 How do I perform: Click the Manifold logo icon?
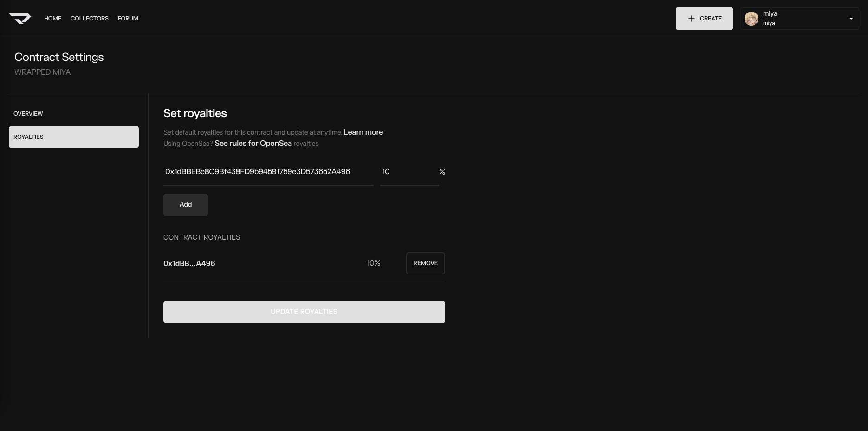click(20, 19)
